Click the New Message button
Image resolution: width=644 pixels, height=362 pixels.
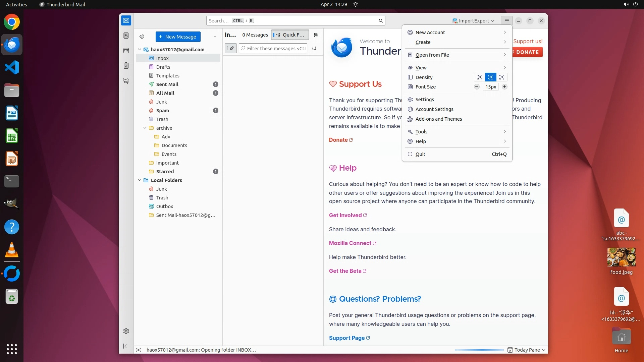pos(178,37)
